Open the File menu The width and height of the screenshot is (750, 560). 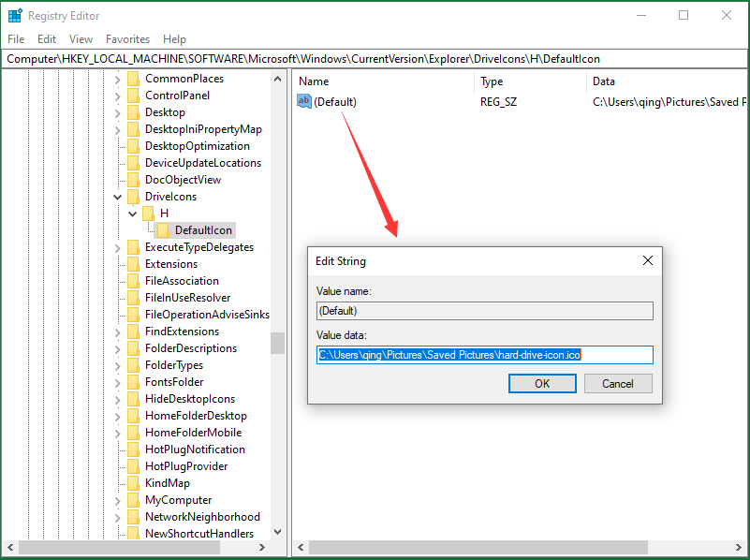pos(16,39)
